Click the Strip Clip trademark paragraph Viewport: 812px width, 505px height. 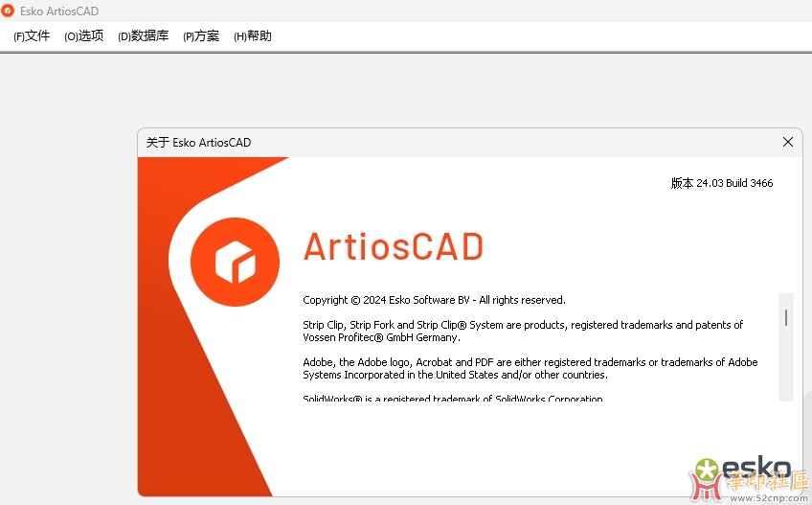coord(523,332)
